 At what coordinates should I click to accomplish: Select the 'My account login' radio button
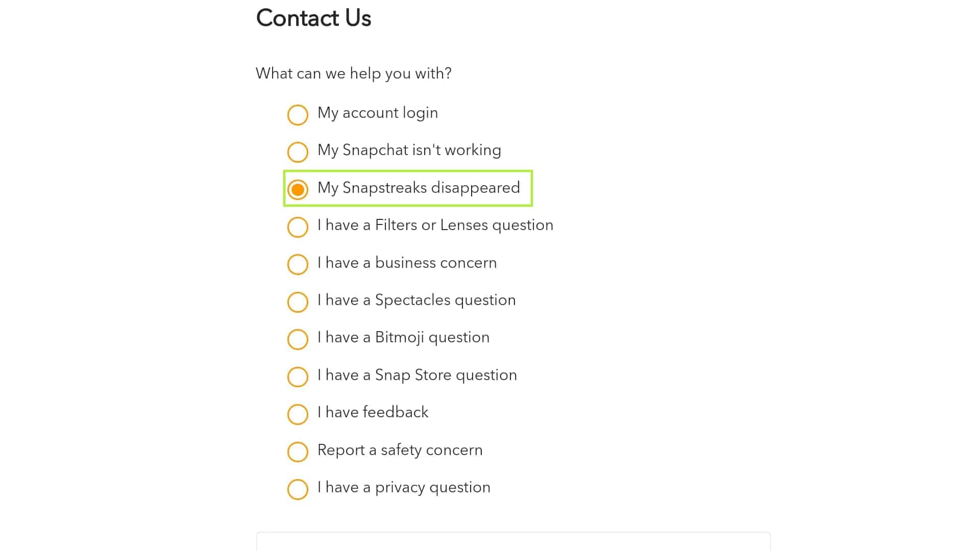point(298,115)
